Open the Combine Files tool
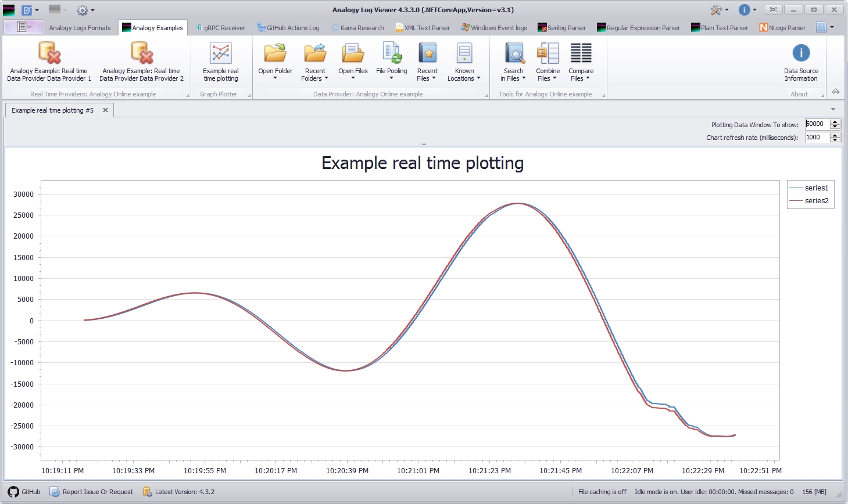The height and width of the screenshot is (504, 848). pyautogui.click(x=548, y=61)
